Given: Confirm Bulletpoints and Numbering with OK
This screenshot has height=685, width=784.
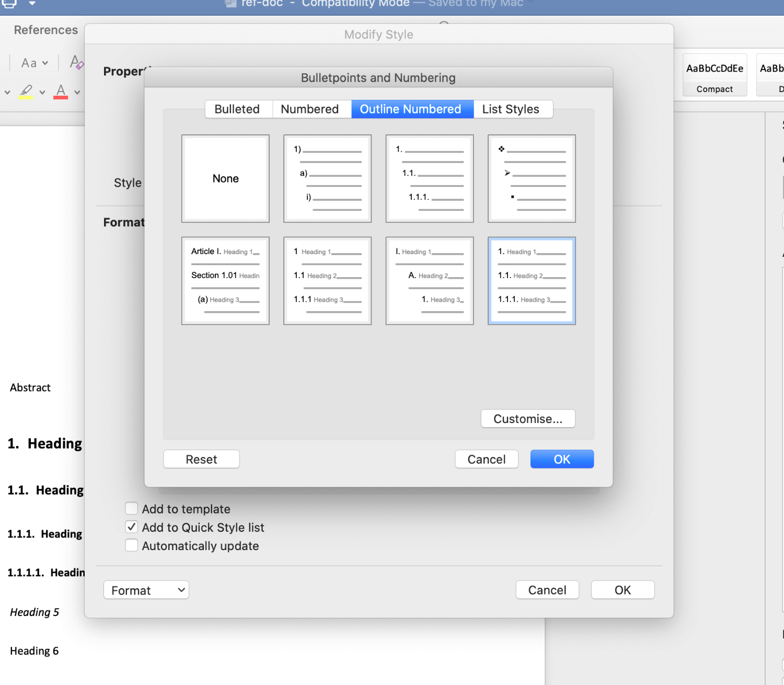Looking at the screenshot, I should click(x=562, y=459).
